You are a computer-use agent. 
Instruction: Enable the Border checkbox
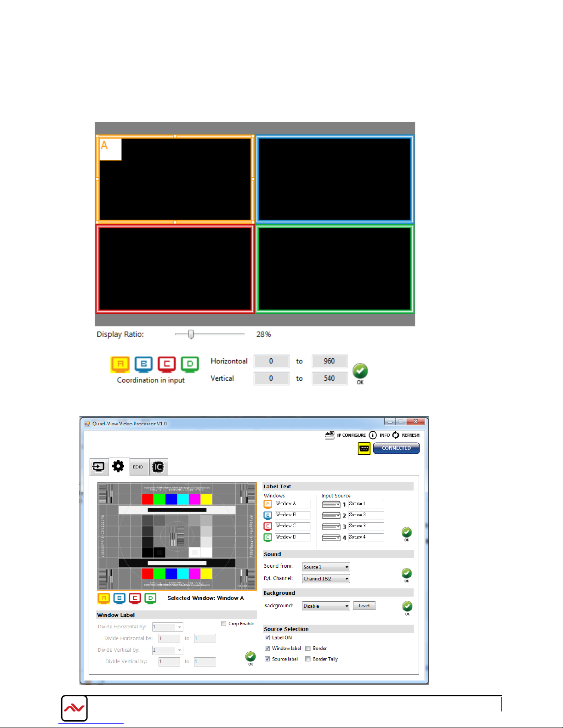pyautogui.click(x=308, y=648)
